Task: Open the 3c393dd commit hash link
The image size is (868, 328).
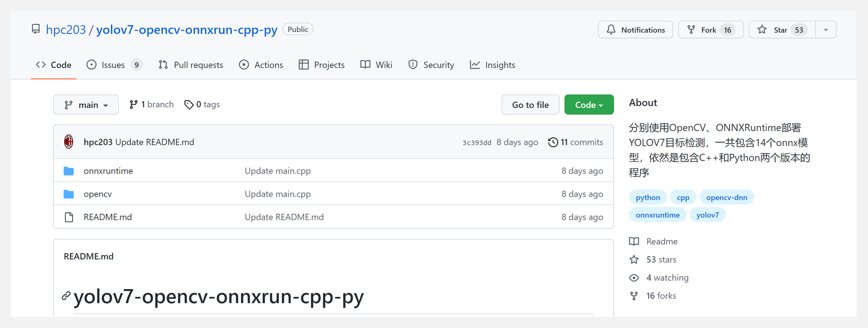Action: pos(477,143)
